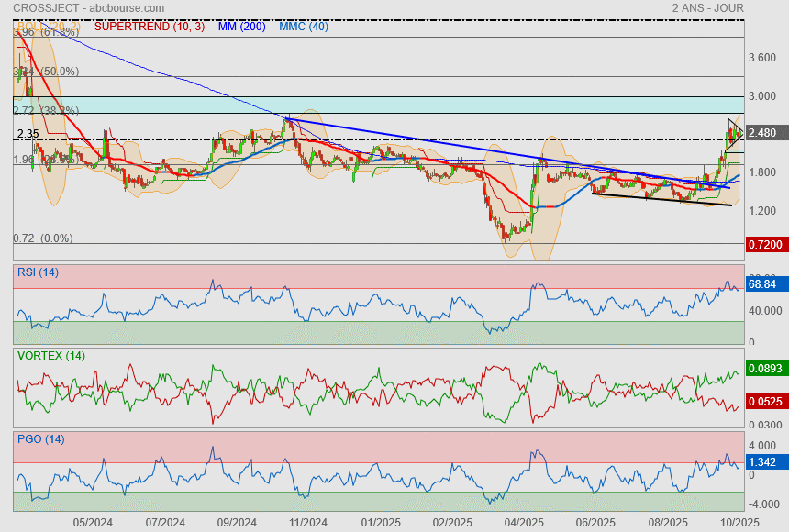Click the 0.72 (0.0%) Fibonacci level label
The image size is (789, 532).
pos(42,238)
